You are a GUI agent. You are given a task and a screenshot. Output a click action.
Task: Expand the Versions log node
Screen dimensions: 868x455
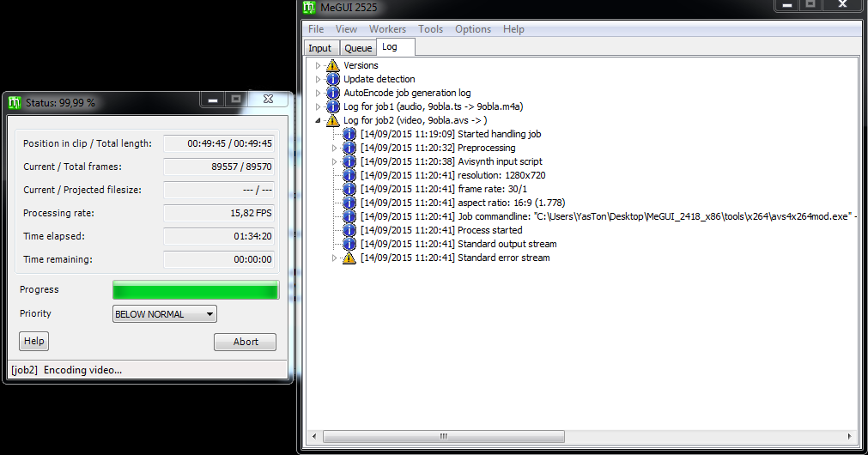tap(318, 65)
